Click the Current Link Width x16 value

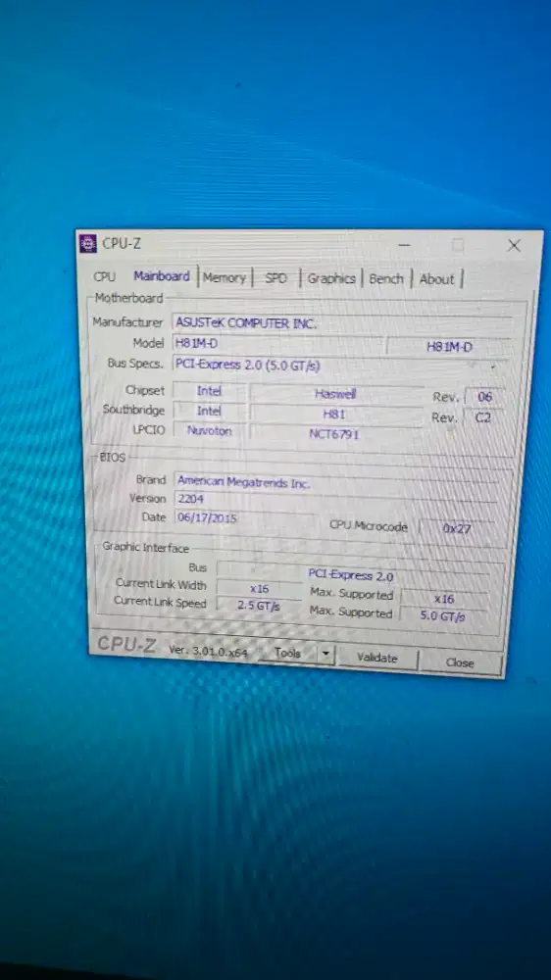click(259, 588)
